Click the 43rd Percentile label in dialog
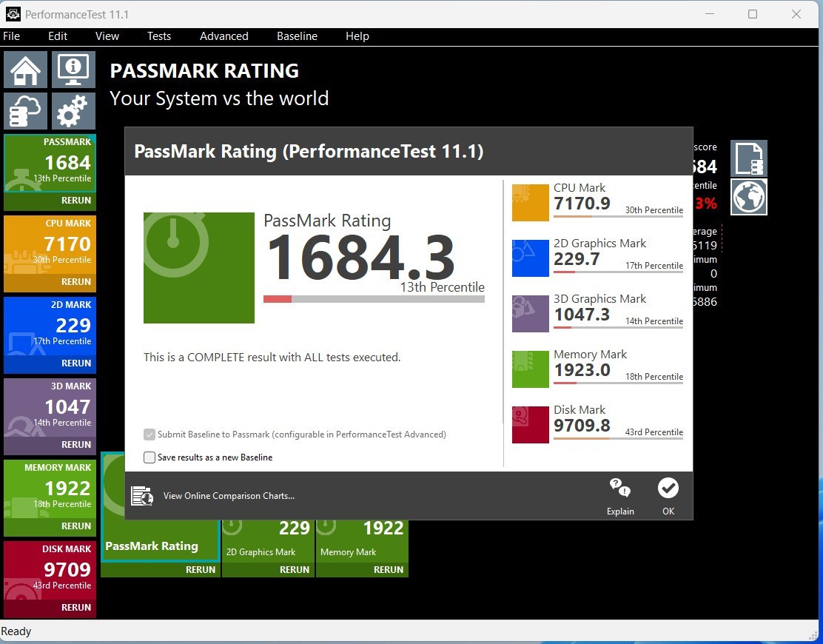The image size is (823, 644). pyautogui.click(x=654, y=432)
